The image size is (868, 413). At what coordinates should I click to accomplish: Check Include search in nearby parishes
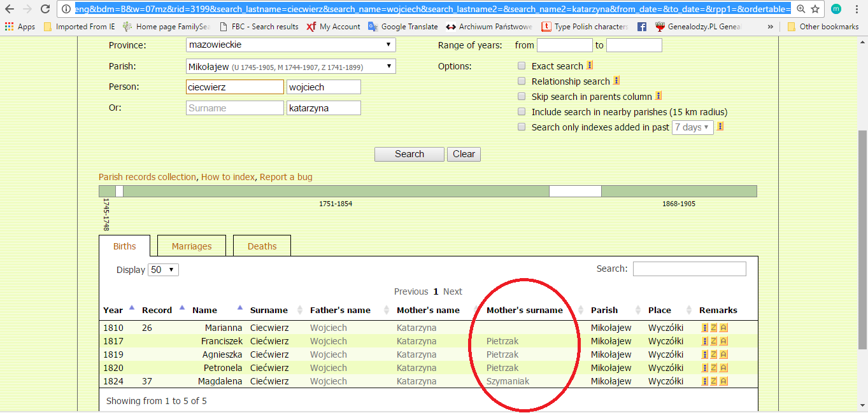pos(522,112)
